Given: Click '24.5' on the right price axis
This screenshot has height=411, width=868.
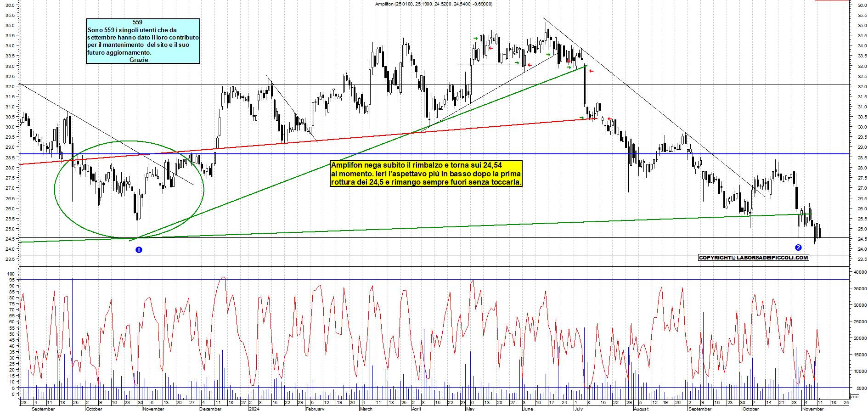Looking at the screenshot, I should pyautogui.click(x=862, y=239).
